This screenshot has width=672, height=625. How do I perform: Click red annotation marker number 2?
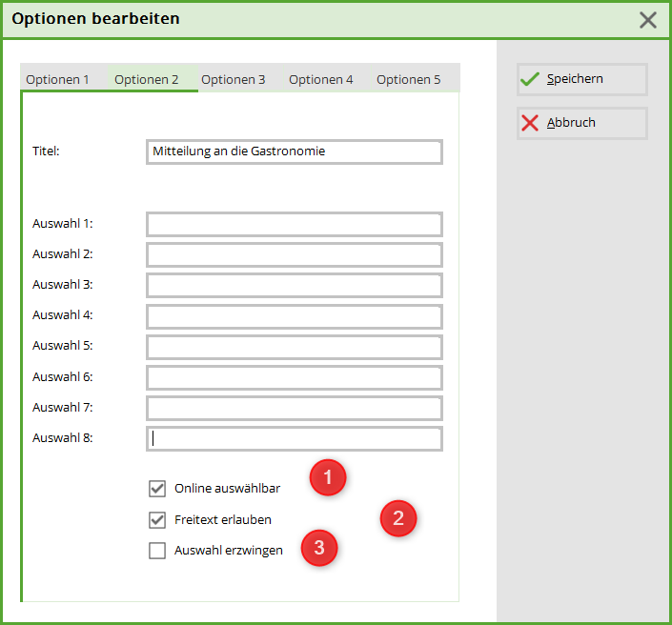pyautogui.click(x=398, y=518)
